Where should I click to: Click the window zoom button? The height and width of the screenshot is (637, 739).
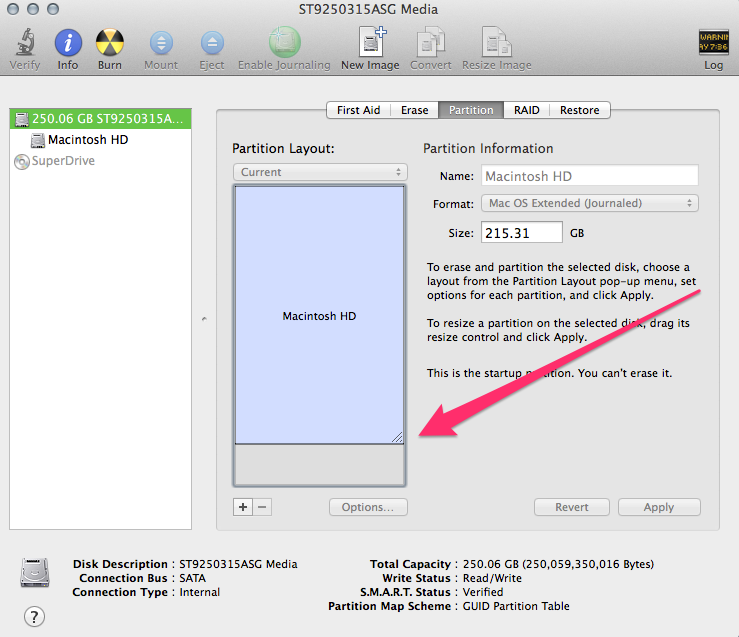pyautogui.click(x=53, y=9)
